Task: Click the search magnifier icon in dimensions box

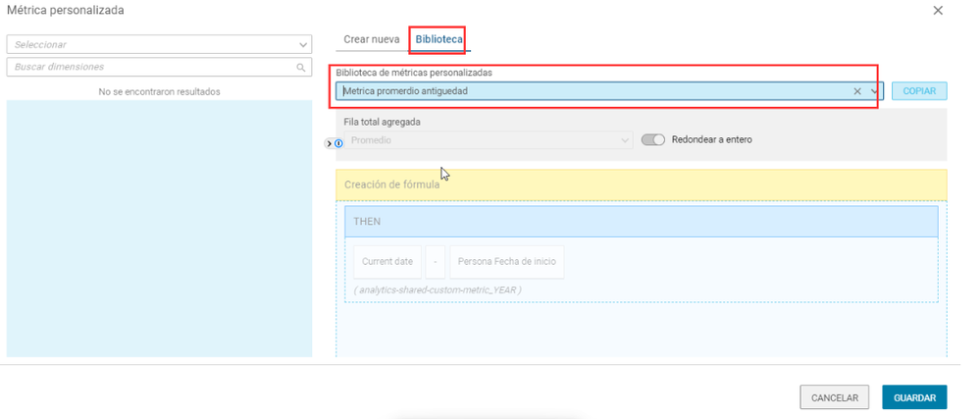Action: [x=300, y=67]
